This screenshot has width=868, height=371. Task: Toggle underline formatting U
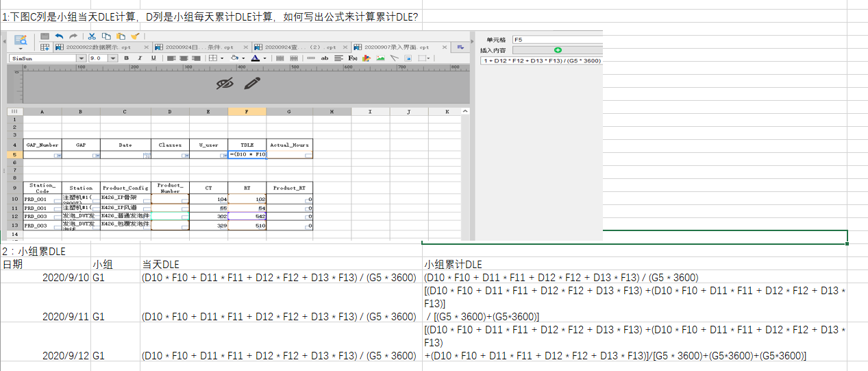(x=153, y=58)
